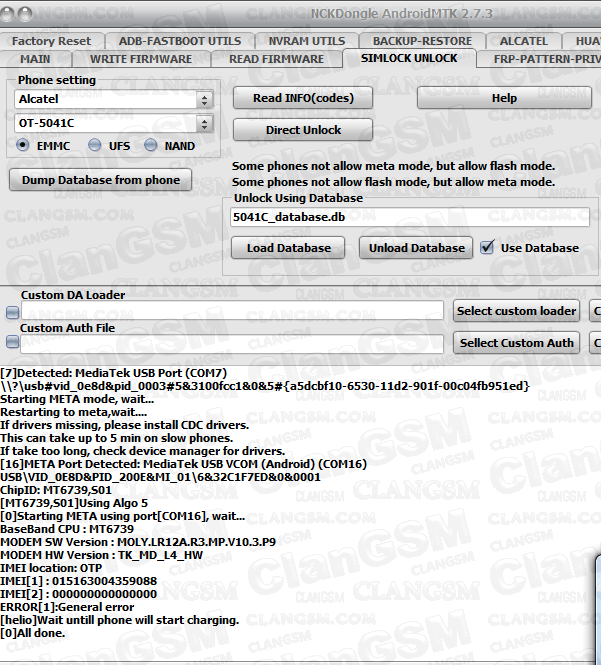Click the [MT6739,S01]Using Algo 5 line

[74, 503]
